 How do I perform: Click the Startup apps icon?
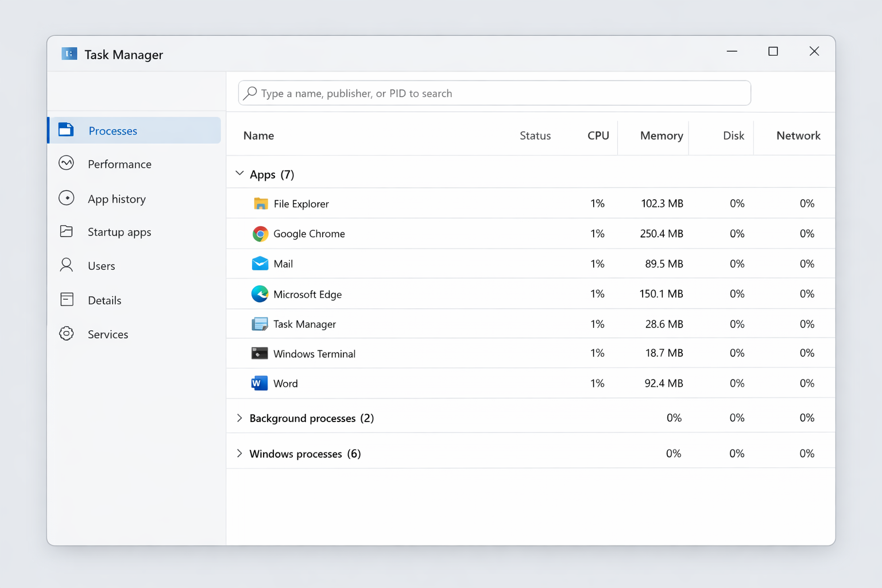pos(67,231)
